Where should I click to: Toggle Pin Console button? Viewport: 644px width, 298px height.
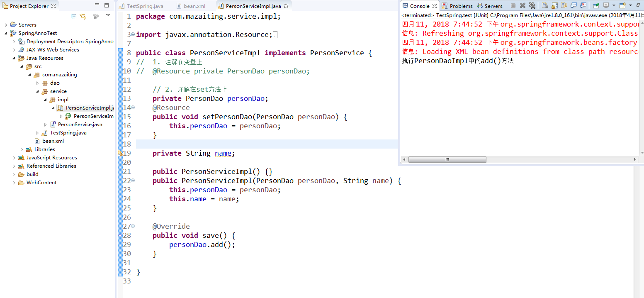[596, 6]
